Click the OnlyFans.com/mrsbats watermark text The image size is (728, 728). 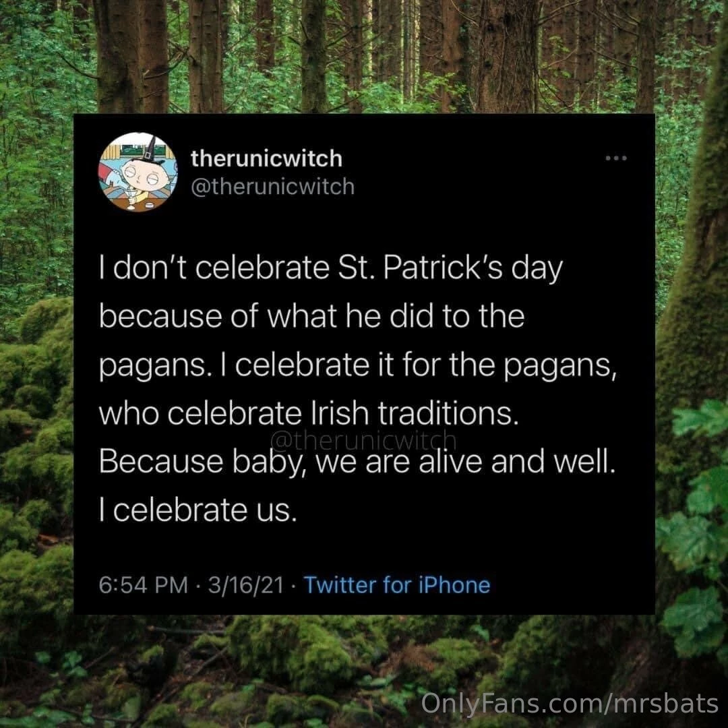click(x=570, y=704)
